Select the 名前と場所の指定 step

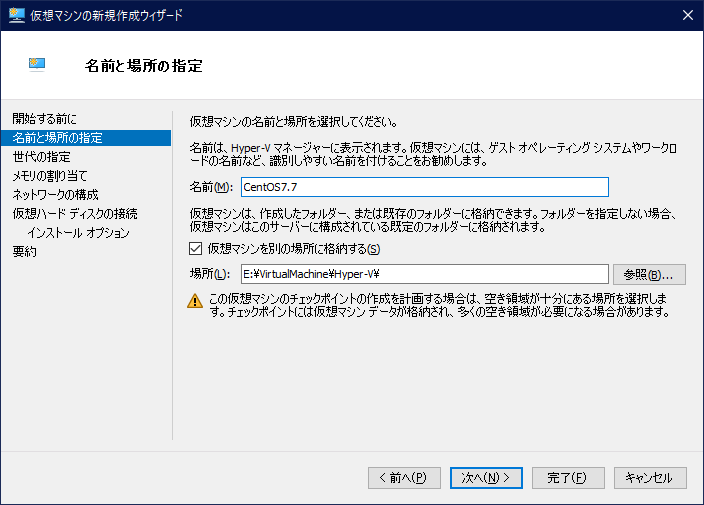point(86,138)
